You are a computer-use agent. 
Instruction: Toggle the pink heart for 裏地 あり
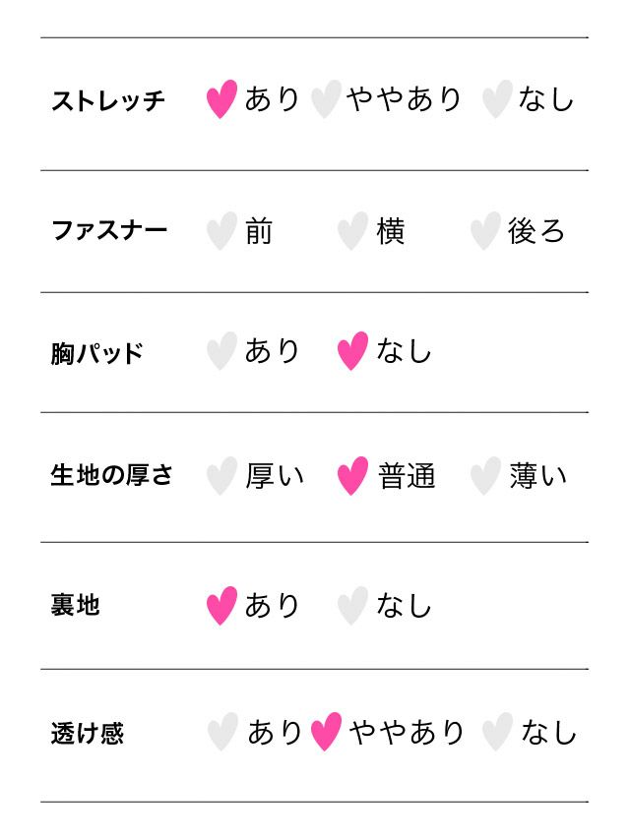pos(221,606)
